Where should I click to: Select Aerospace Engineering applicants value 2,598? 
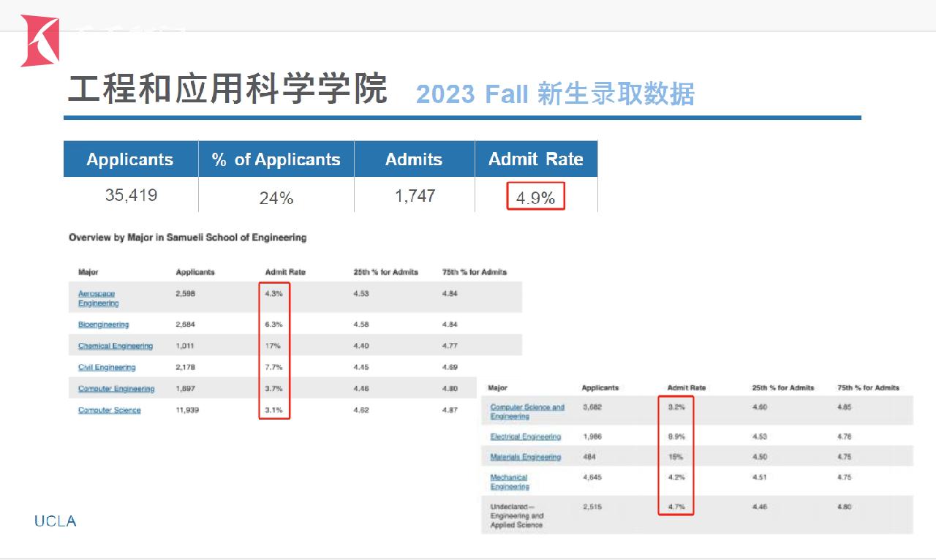pyautogui.click(x=186, y=294)
